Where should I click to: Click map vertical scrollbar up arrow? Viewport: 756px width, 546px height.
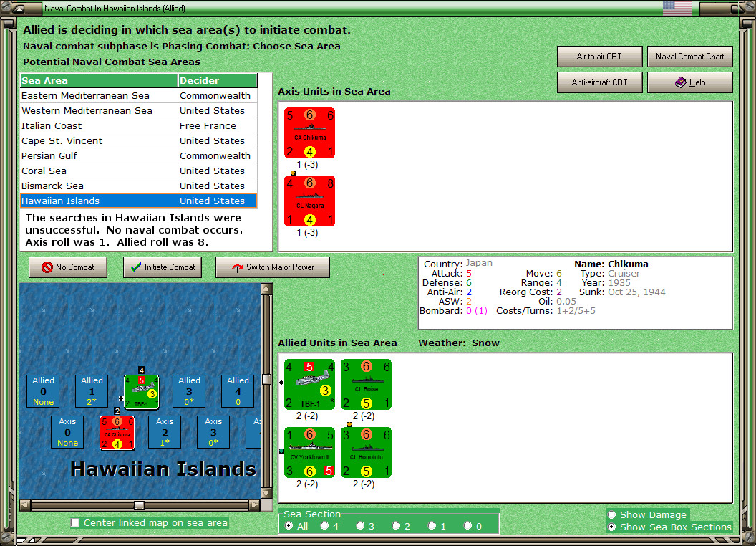pyautogui.click(x=266, y=289)
